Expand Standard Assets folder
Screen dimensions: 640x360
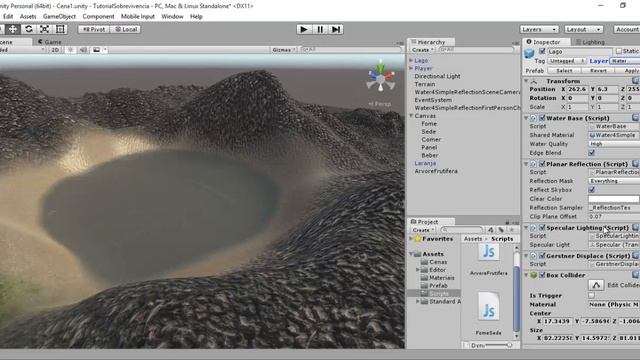(418, 301)
